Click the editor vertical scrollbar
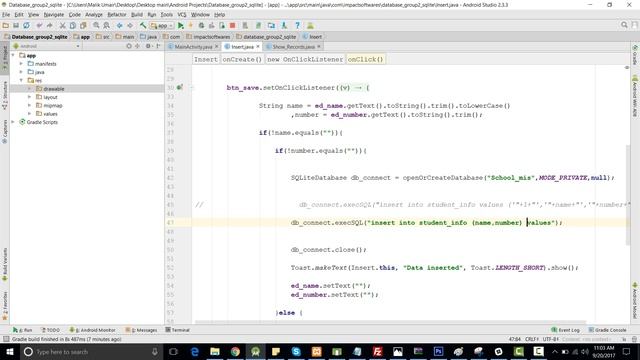640x360 pixels. 627,195
